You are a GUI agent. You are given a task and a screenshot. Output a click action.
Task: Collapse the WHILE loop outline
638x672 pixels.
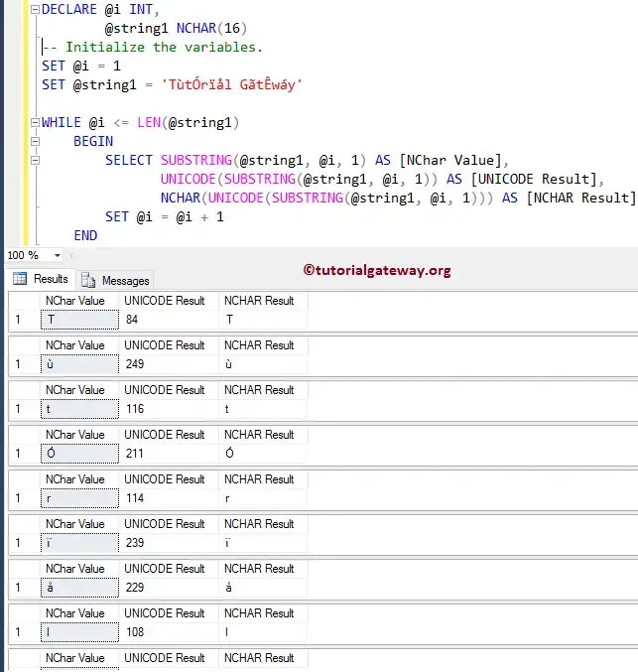(35, 122)
